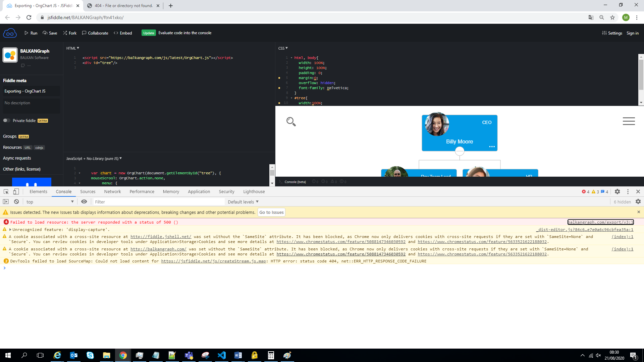The width and height of the screenshot is (644, 362).
Task: Select the inspect element tool in DevTools
Action: tap(5, 191)
